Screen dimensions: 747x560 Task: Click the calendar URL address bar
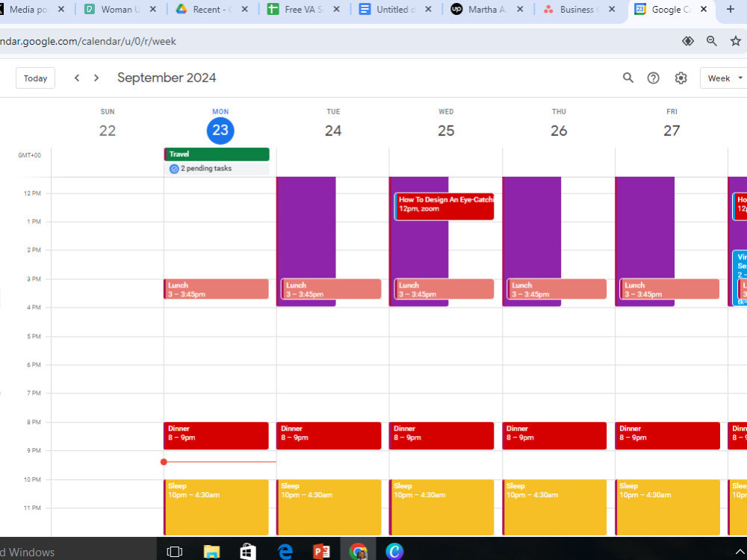tap(333, 41)
